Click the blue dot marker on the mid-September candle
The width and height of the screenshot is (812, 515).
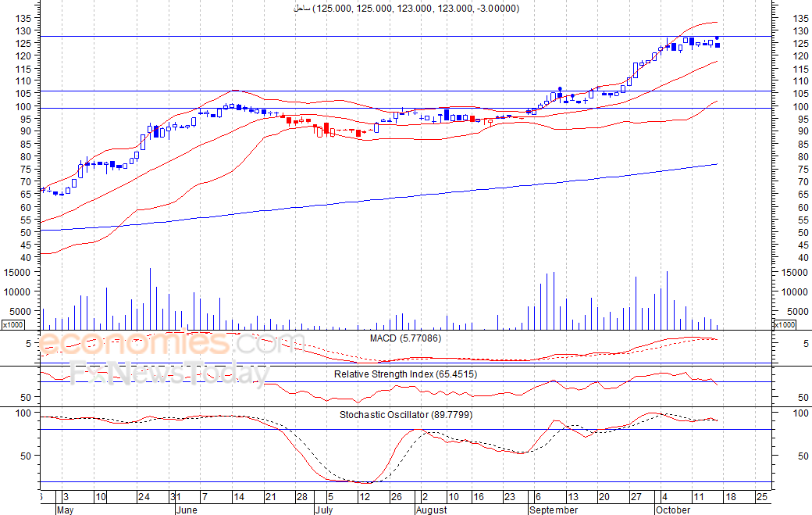click(560, 88)
